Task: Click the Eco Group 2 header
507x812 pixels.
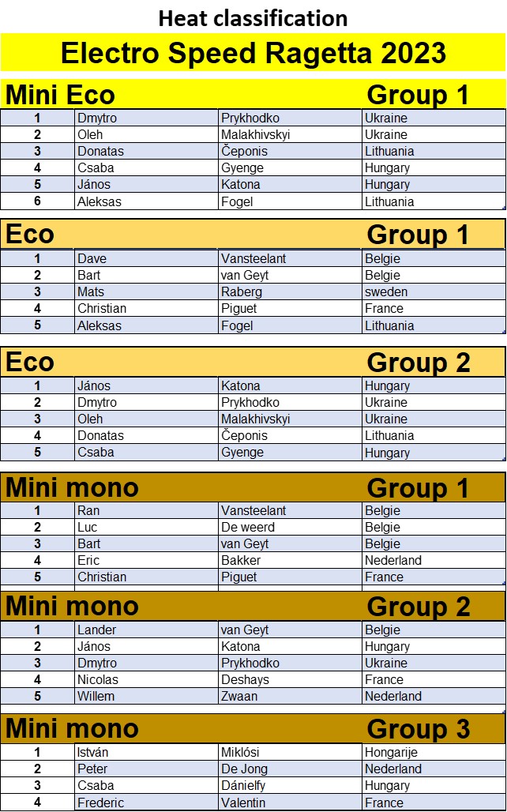Action: coord(253,362)
